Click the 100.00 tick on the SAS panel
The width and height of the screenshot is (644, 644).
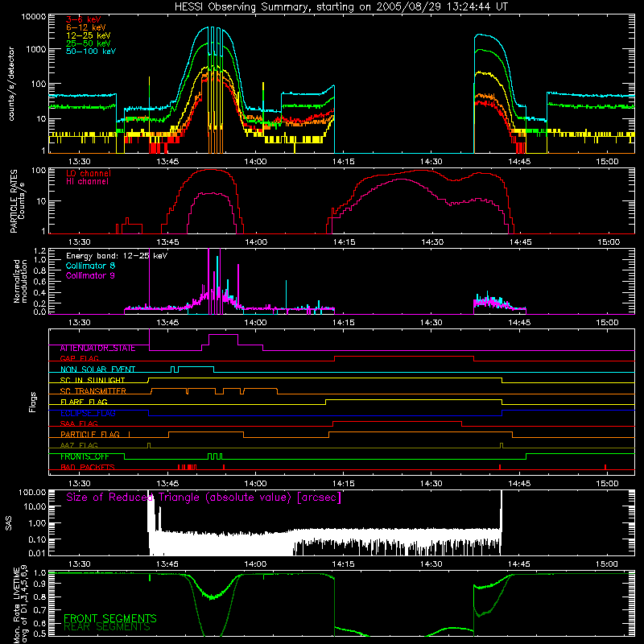coord(32,493)
